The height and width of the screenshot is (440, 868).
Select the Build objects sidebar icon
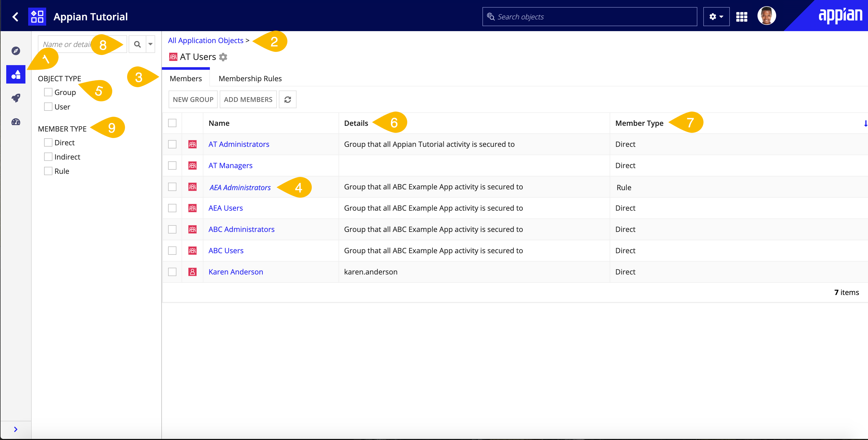pyautogui.click(x=16, y=74)
